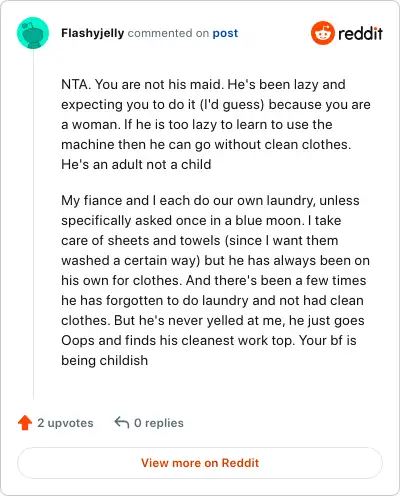Click the final words 'being childish'

coord(104,360)
